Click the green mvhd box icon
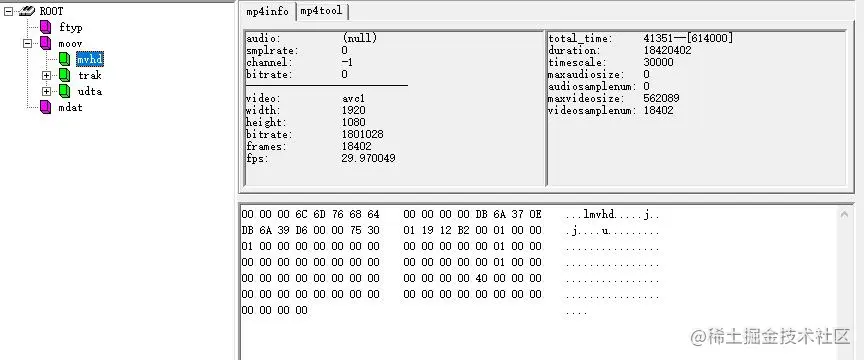The image size is (864, 360). [64, 59]
